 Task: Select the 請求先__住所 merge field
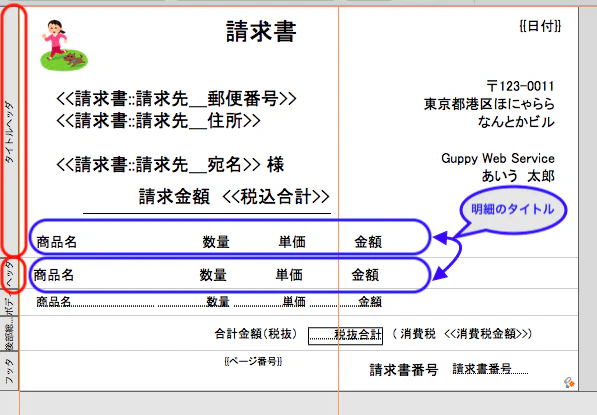coord(158,121)
